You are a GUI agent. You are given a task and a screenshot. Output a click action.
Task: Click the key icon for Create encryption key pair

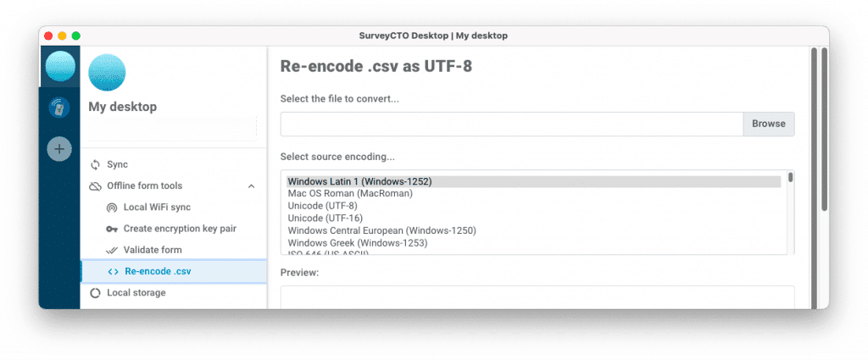point(112,229)
